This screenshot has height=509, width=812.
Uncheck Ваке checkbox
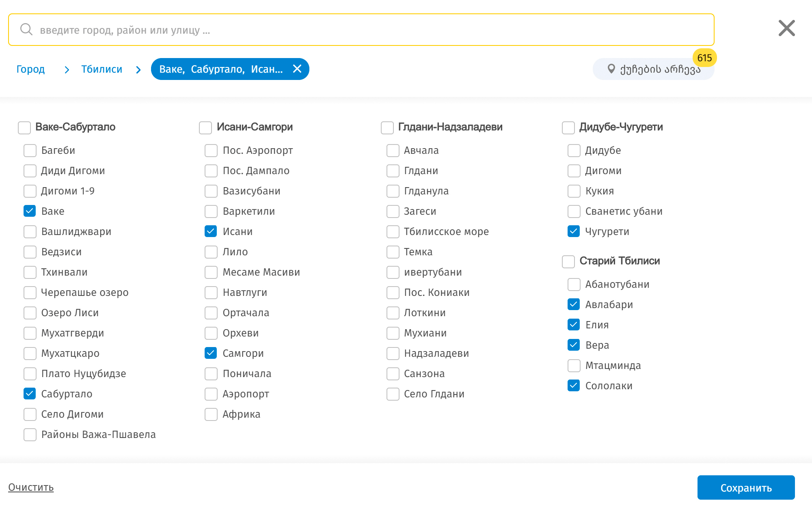tap(30, 211)
